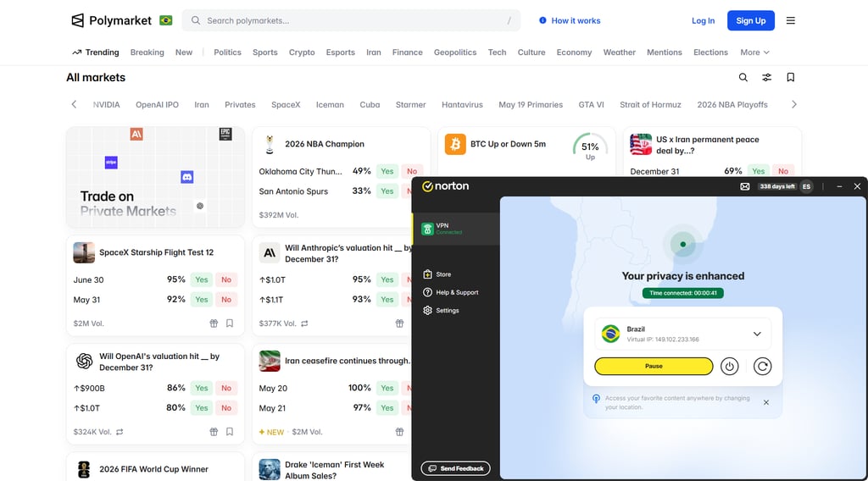Click No for May 31 Starship flight

point(226,300)
